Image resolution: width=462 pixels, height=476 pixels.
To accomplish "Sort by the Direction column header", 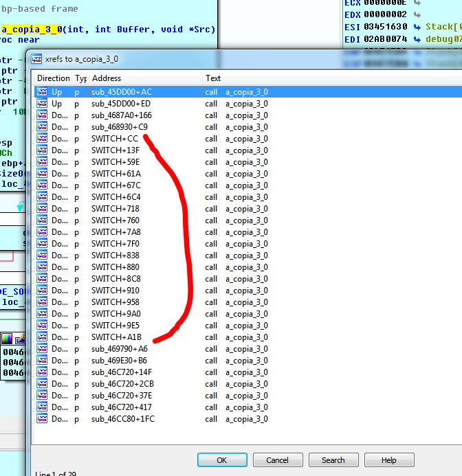I will pos(53,78).
